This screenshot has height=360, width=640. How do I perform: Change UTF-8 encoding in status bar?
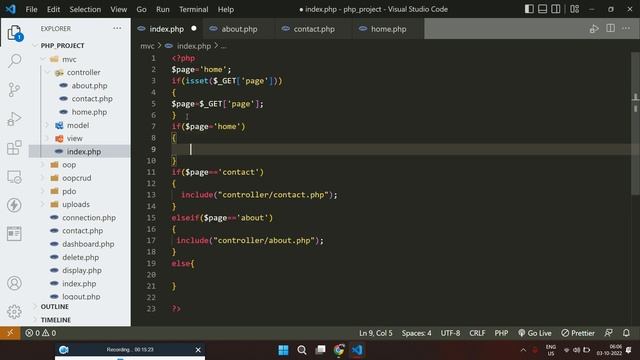click(x=450, y=333)
